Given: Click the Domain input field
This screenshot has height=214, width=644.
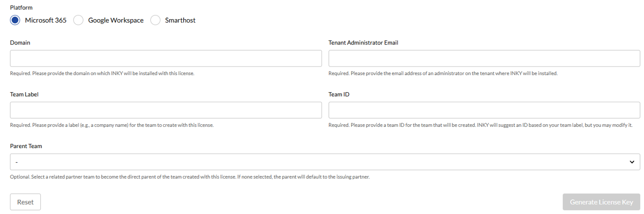Looking at the screenshot, I should pos(166,58).
